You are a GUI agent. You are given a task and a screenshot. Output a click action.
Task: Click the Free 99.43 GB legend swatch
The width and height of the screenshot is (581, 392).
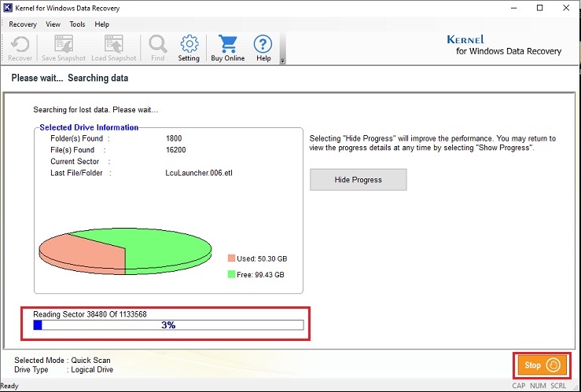231,274
